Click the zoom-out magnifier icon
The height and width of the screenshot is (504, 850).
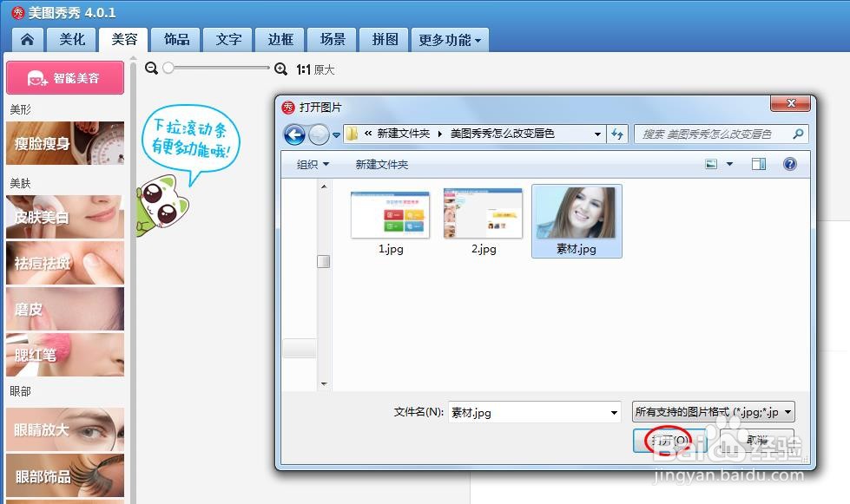tap(152, 69)
